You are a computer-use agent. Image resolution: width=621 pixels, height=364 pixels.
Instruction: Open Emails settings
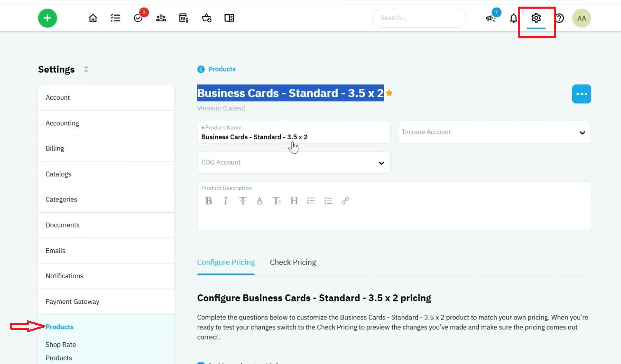(x=106, y=251)
